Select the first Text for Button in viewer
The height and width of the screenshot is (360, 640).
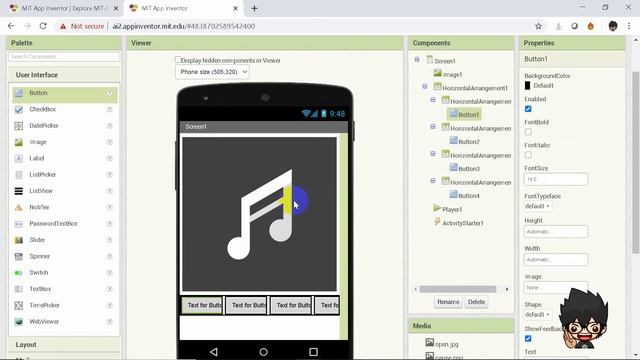click(x=202, y=305)
